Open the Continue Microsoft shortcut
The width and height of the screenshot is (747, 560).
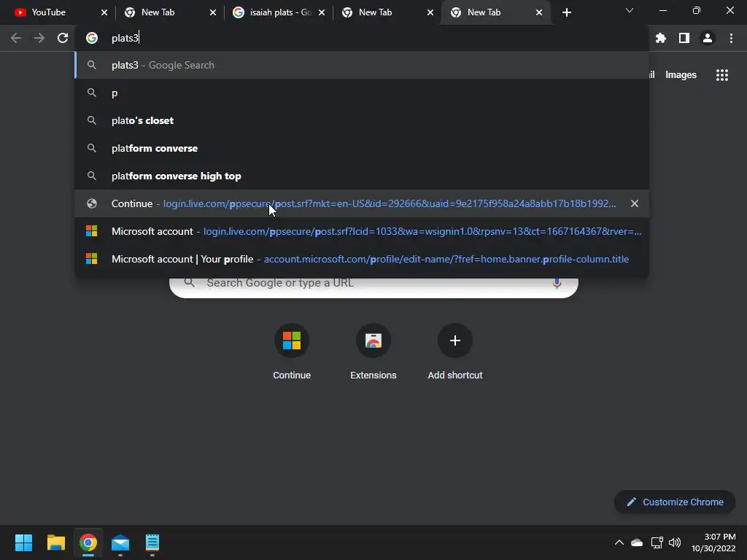click(292, 351)
